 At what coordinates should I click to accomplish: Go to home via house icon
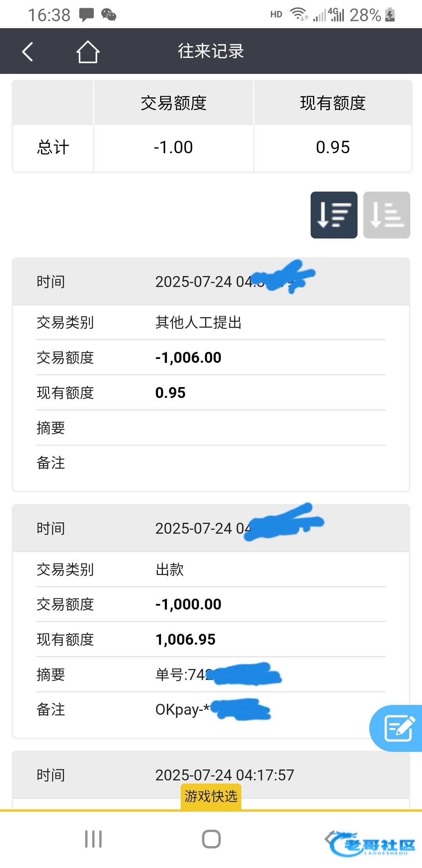tap(88, 52)
